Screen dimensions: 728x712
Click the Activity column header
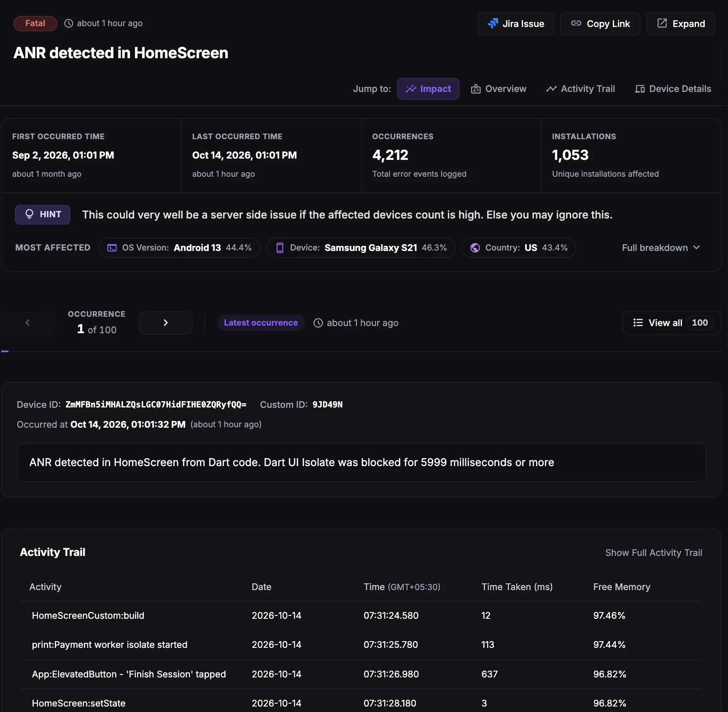46,587
